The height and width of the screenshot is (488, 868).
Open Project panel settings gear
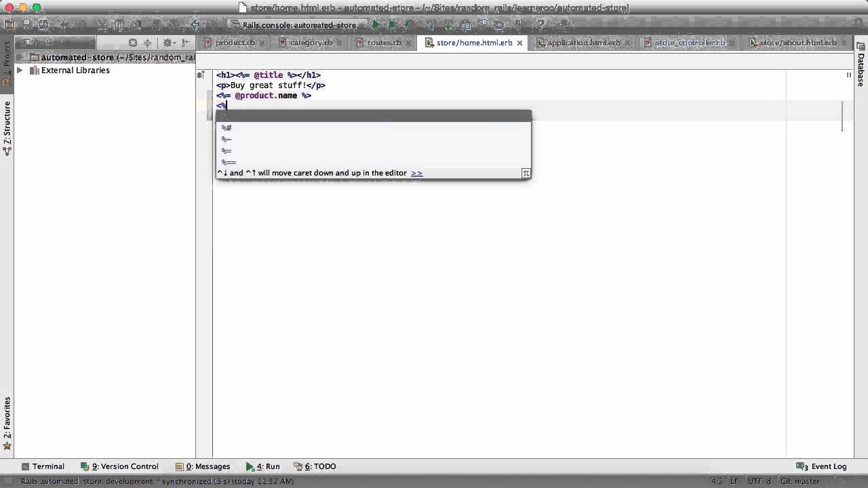168,42
